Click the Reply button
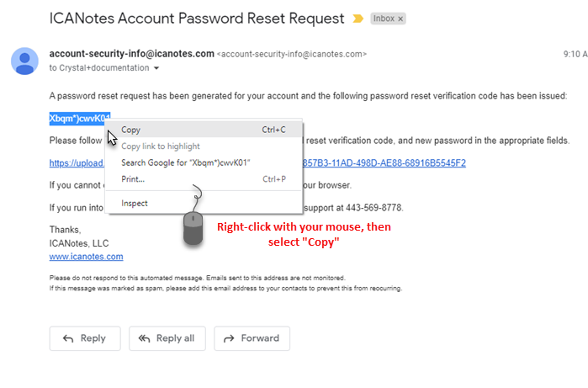This screenshot has width=588, height=388. coord(84,338)
